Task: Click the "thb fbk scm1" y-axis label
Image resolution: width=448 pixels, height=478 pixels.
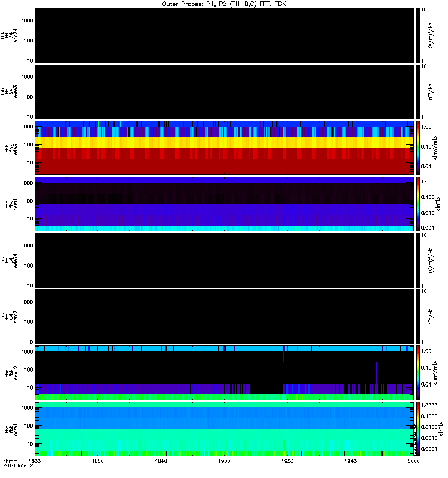Action: (x=11, y=204)
